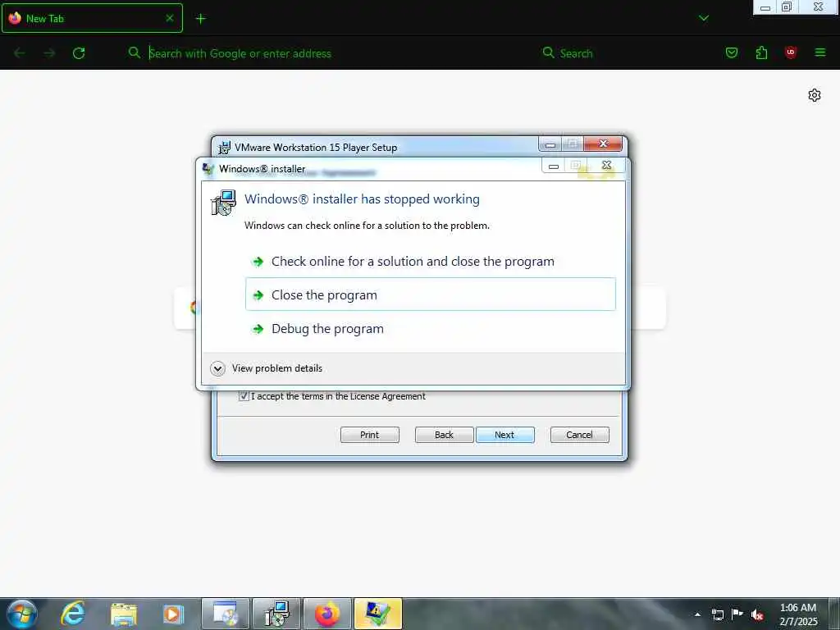Click the muted volume tray icon
Screen dimensions: 840x630
[x=757, y=614]
